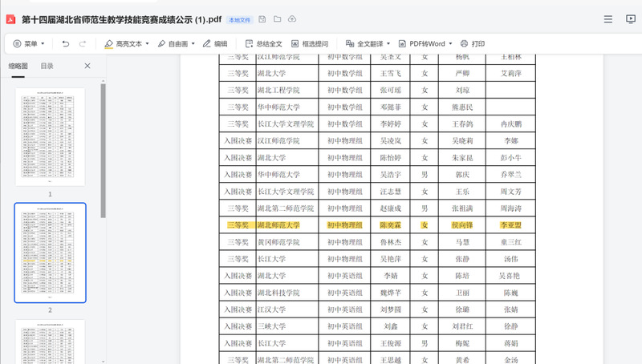
Task: Select page 1 thumbnail
Action: click(50, 135)
